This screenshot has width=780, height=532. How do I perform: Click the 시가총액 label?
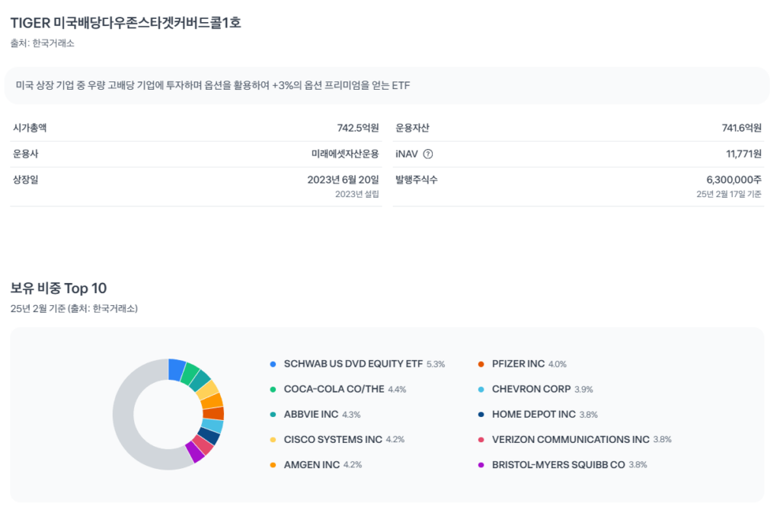(x=30, y=128)
